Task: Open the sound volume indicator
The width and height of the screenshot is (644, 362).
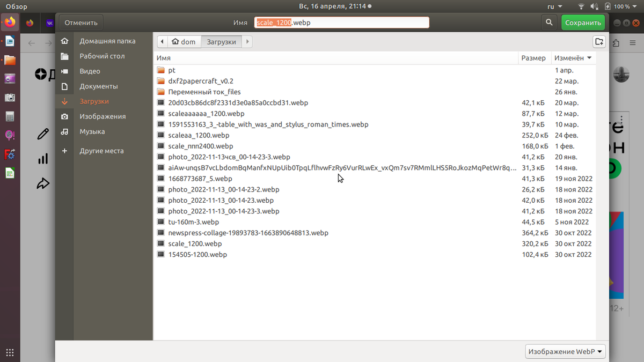Action: [594, 6]
